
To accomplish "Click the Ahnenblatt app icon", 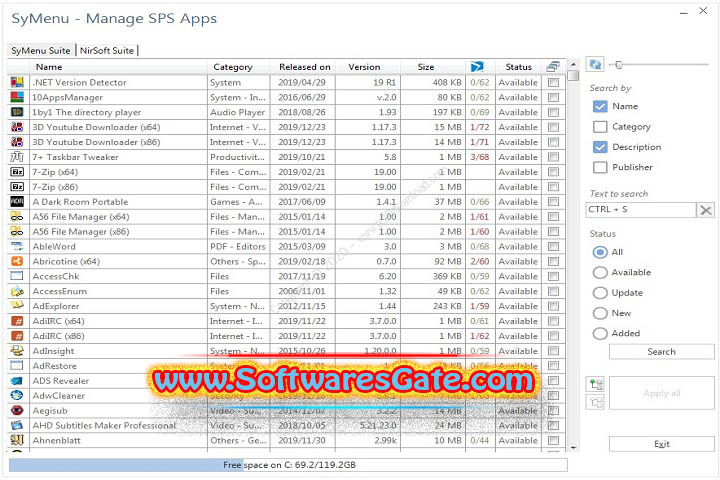I will pos(17,440).
